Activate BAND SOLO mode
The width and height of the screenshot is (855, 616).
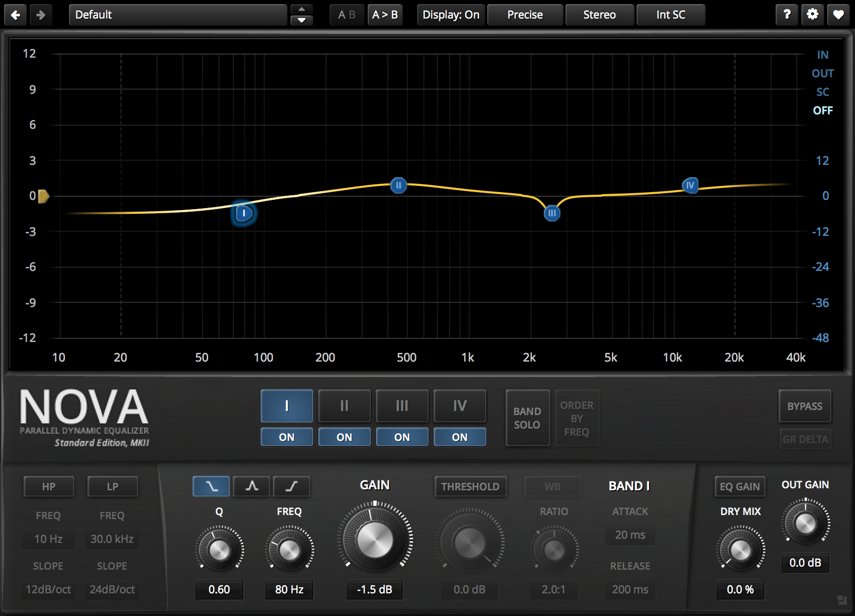(527, 418)
